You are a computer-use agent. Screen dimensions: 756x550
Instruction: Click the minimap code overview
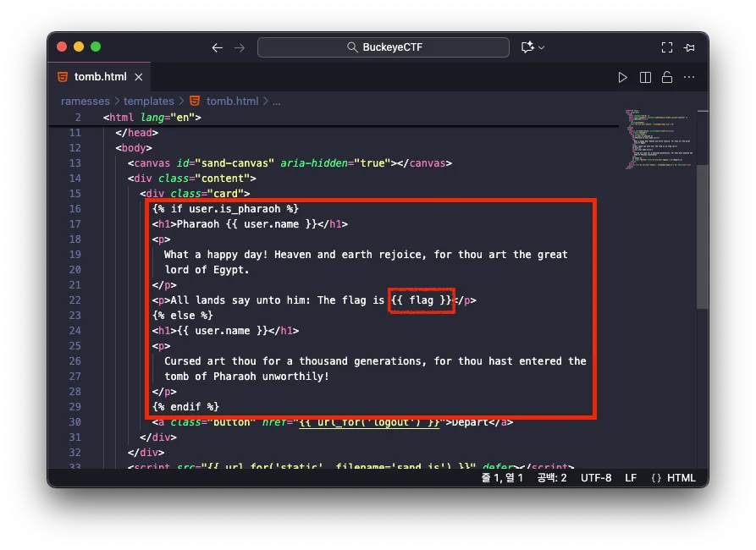coord(659,140)
